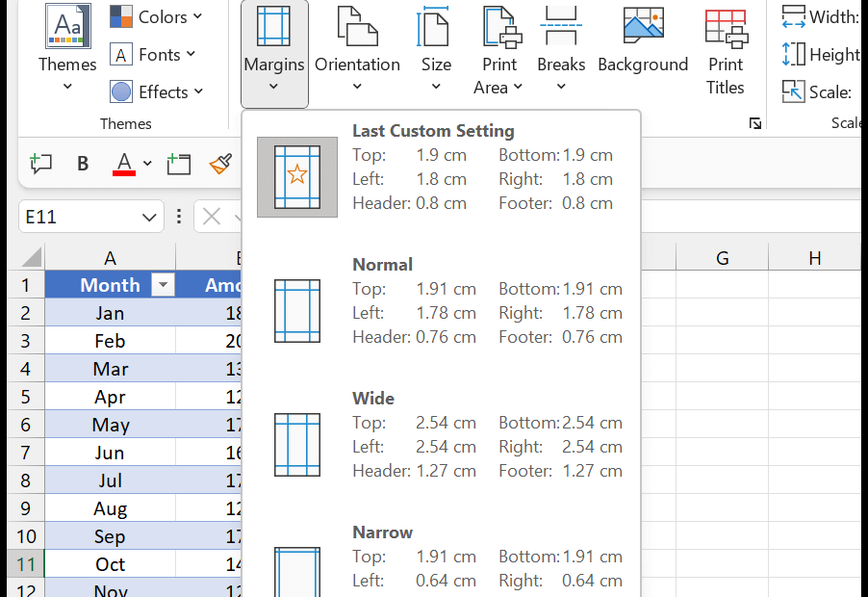Click the cell containing Jul
This screenshot has height=597, width=868.
[x=110, y=480]
